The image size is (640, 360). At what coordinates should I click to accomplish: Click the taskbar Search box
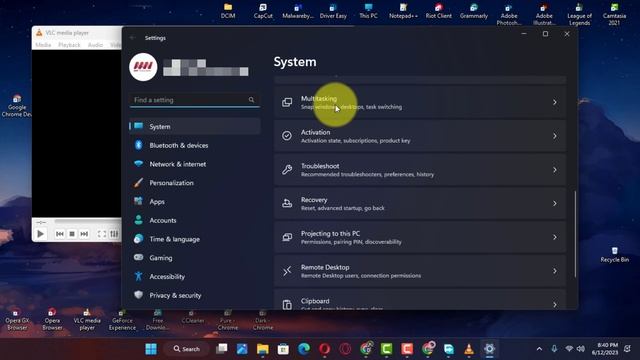[187, 349]
